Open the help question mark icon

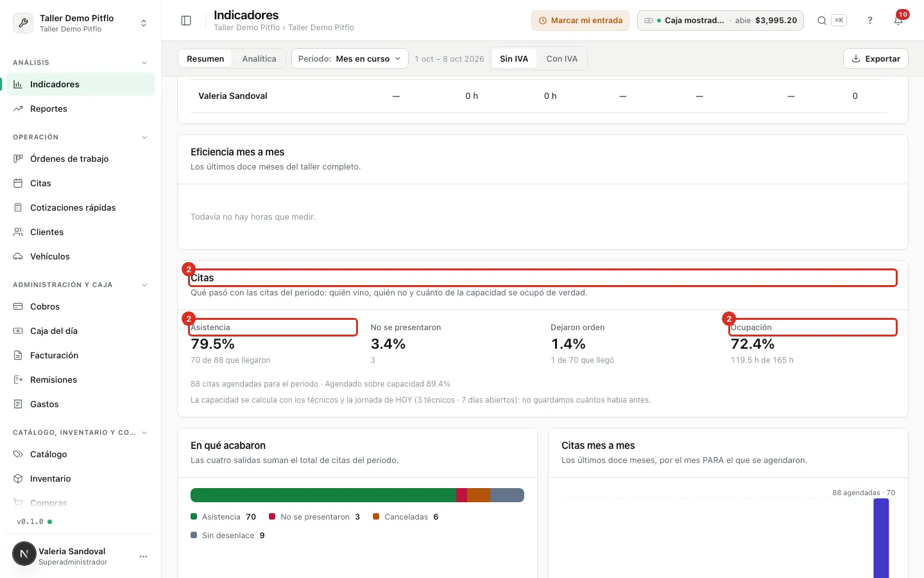click(x=870, y=21)
